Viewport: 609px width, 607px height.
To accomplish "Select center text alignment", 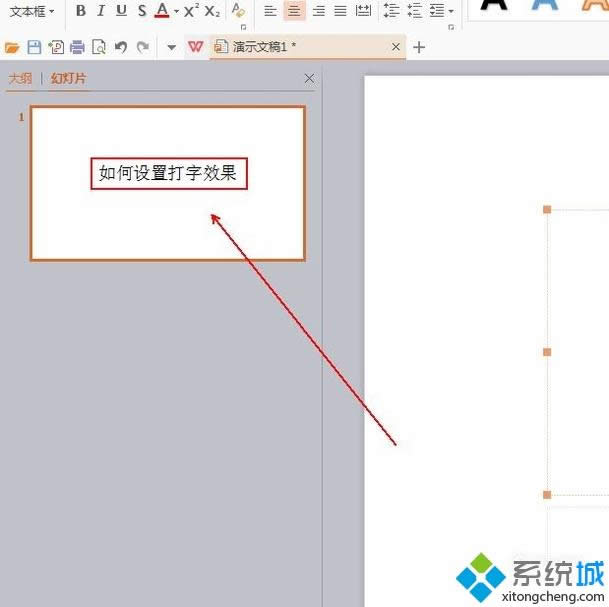I will tap(294, 11).
